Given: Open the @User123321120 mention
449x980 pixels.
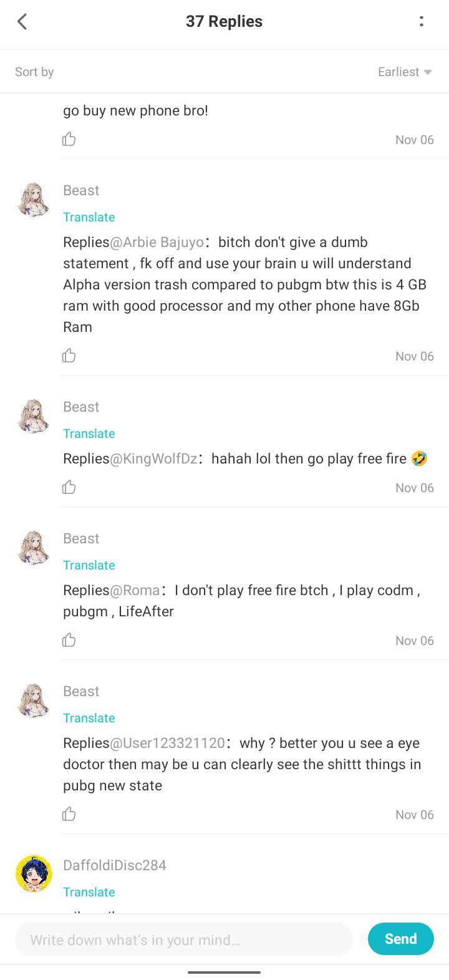Looking at the screenshot, I should pos(167,743).
